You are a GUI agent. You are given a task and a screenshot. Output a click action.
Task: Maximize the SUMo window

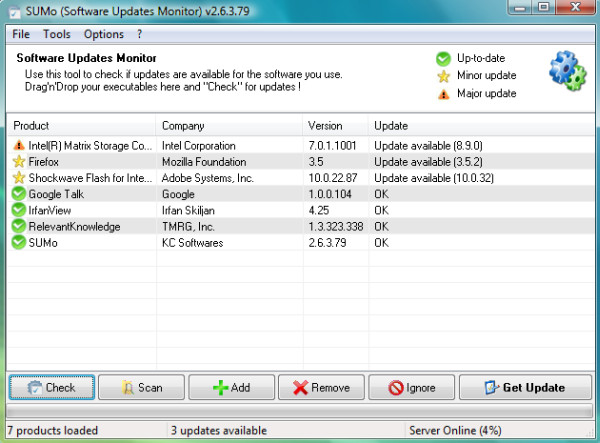pyautogui.click(x=544, y=7)
